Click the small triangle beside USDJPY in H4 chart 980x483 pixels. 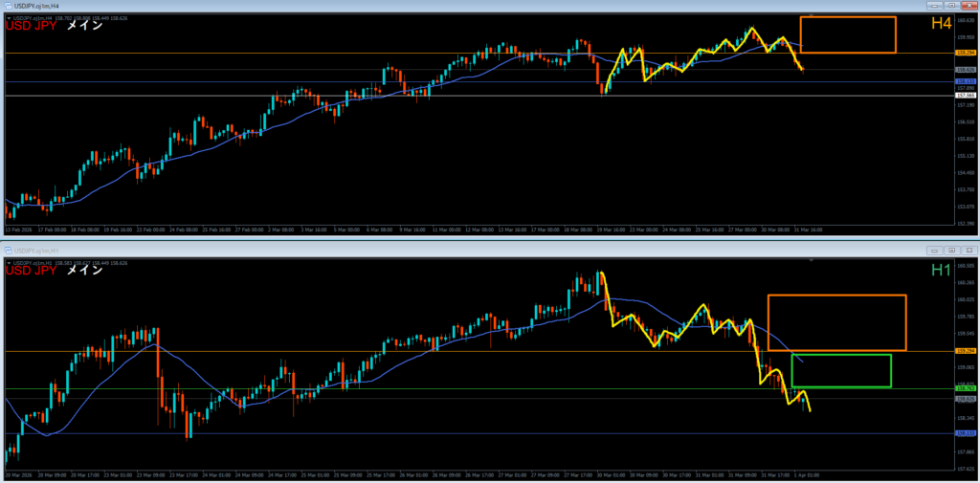click(9, 17)
